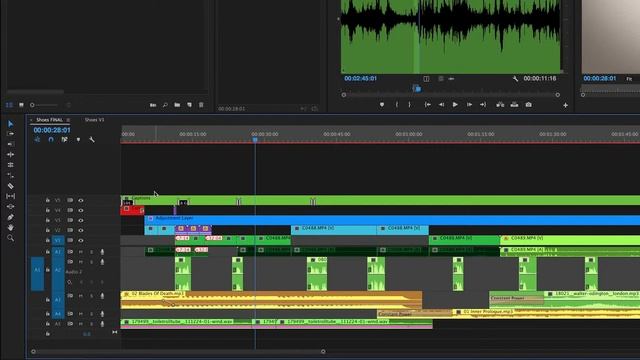Select the Slip tool
Viewport: 640px width, 360px height.
click(x=11, y=196)
